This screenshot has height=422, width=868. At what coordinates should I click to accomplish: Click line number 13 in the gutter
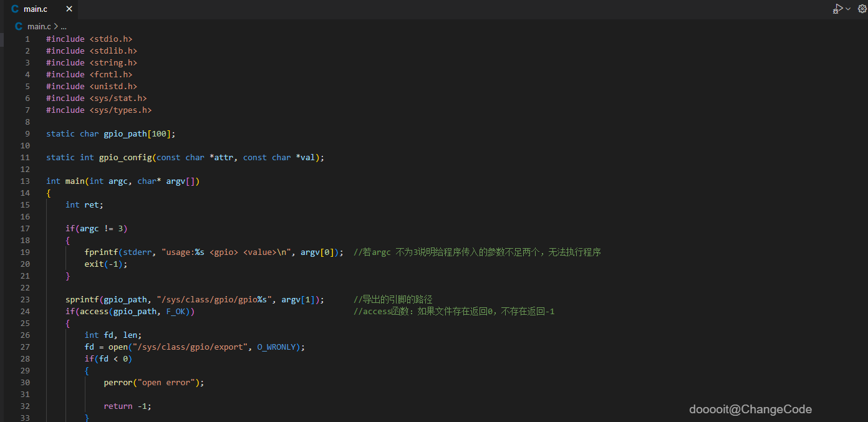[x=25, y=181]
